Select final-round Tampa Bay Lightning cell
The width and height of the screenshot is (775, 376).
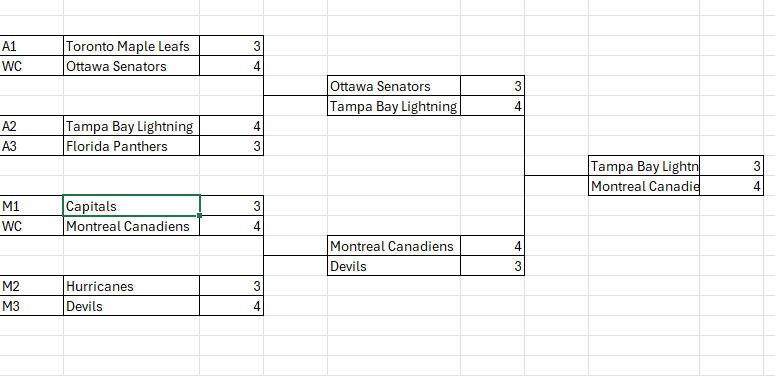pos(644,166)
